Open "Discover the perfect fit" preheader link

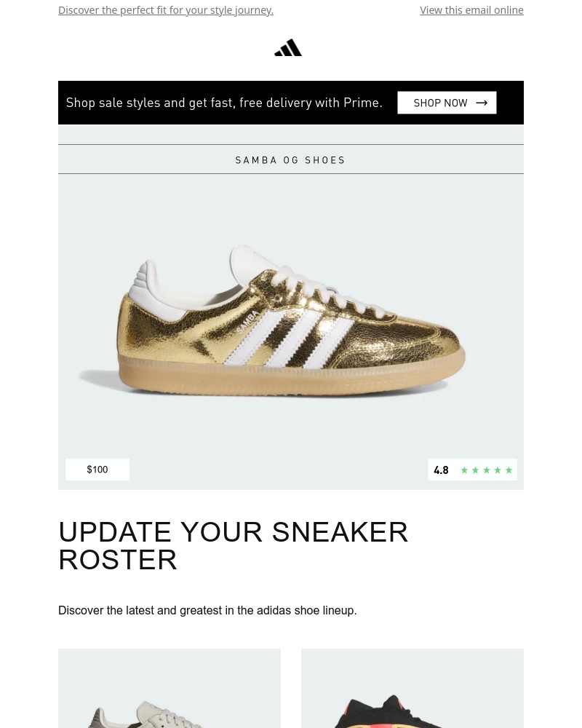click(x=166, y=10)
